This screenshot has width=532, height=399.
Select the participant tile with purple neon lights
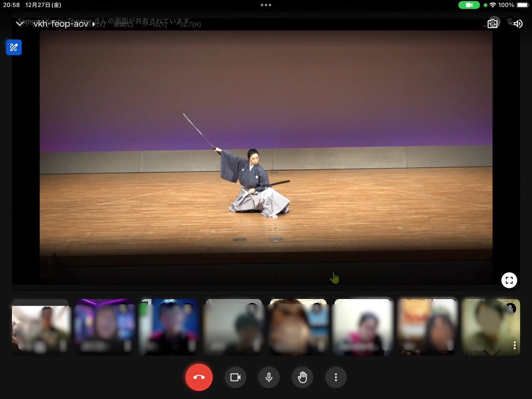click(104, 327)
